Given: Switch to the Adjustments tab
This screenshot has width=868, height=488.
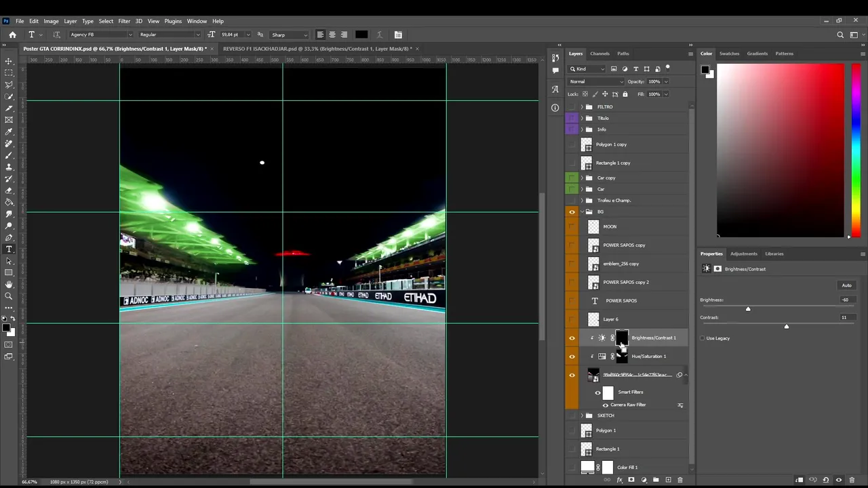Looking at the screenshot, I should (744, 253).
